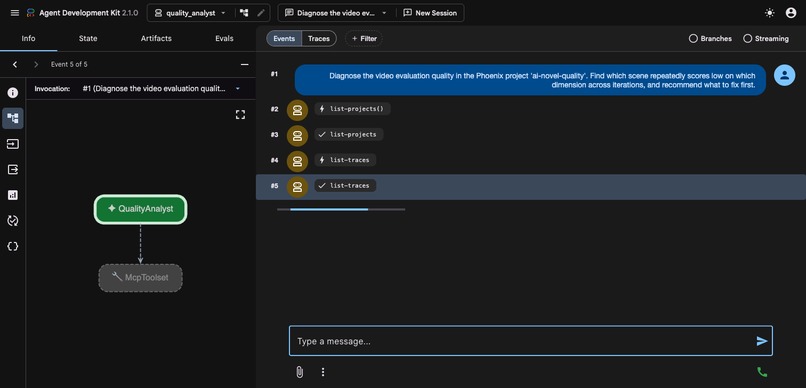Open the response output sidebar icon

tap(13, 169)
